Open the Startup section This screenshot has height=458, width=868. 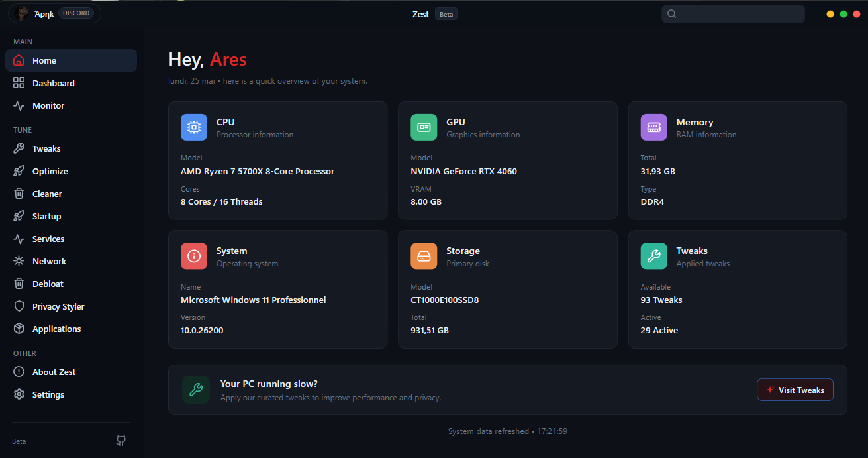tap(72, 216)
